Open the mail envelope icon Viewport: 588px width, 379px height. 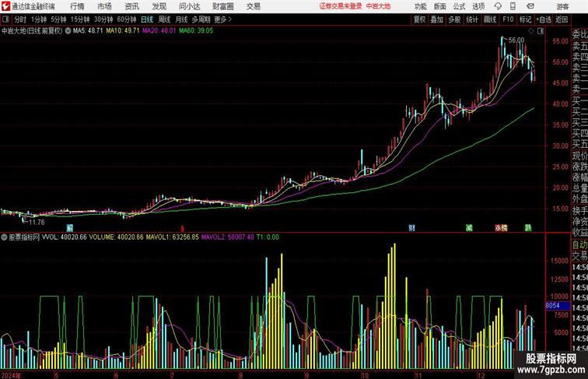530,6
